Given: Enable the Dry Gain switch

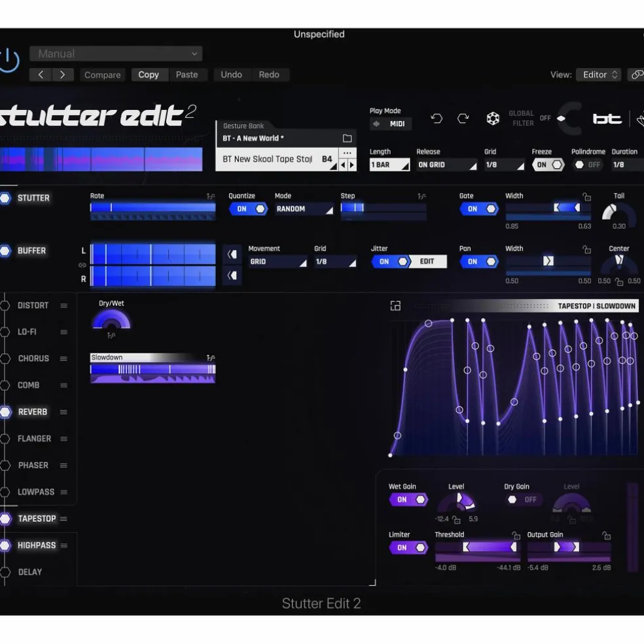Looking at the screenshot, I should [x=522, y=499].
